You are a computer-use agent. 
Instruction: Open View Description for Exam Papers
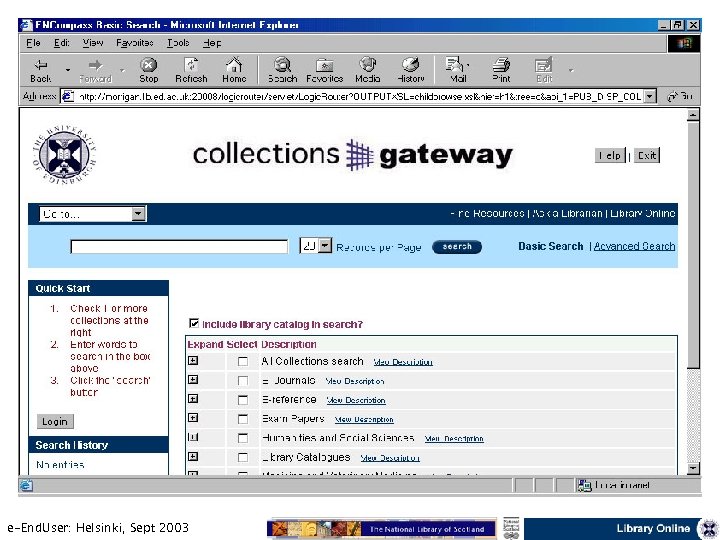(x=364, y=419)
